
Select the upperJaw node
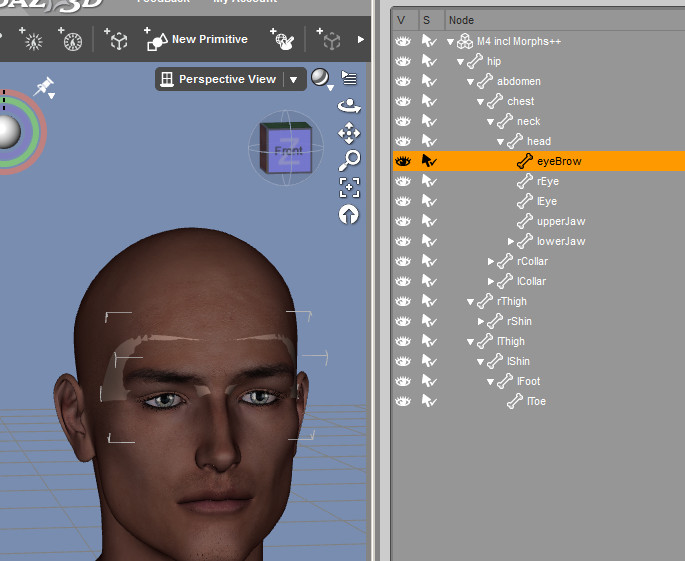[x=561, y=222]
